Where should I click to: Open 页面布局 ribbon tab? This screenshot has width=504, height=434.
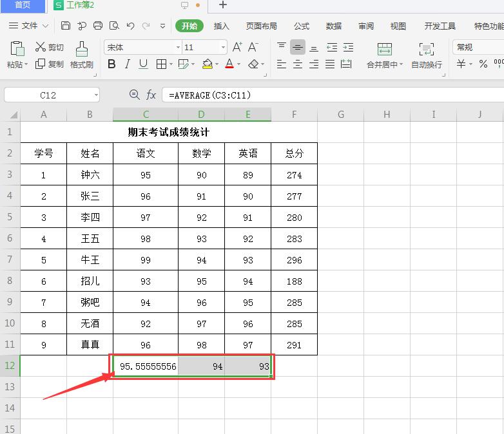261,26
